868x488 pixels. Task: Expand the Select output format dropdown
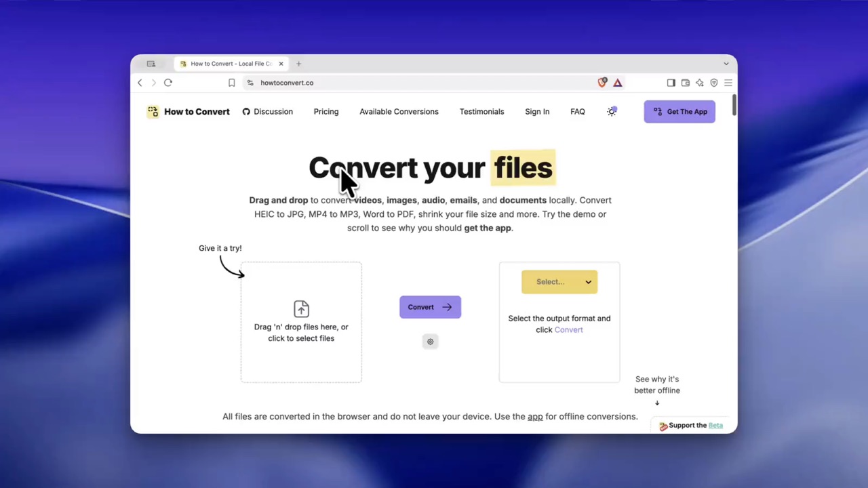tap(559, 282)
